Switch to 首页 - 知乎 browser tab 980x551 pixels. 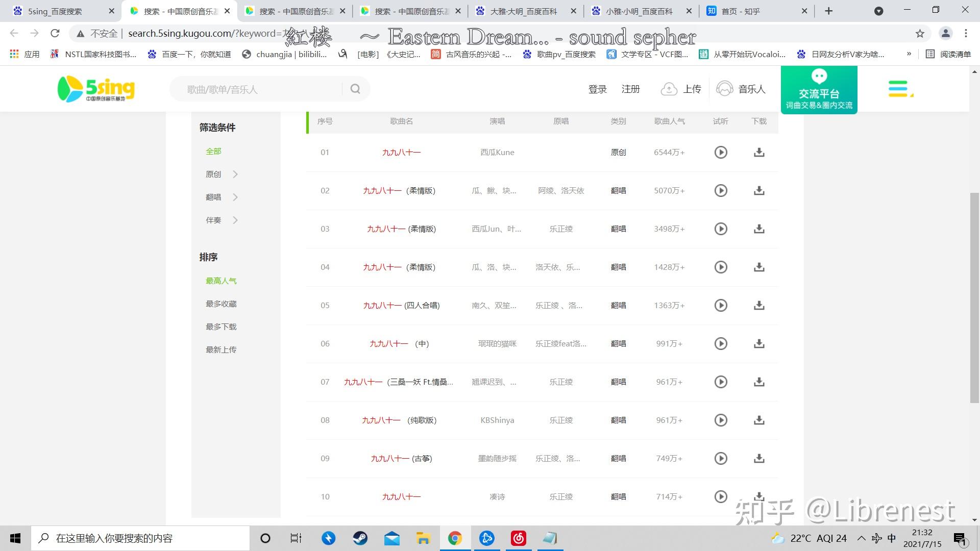pyautogui.click(x=740, y=11)
